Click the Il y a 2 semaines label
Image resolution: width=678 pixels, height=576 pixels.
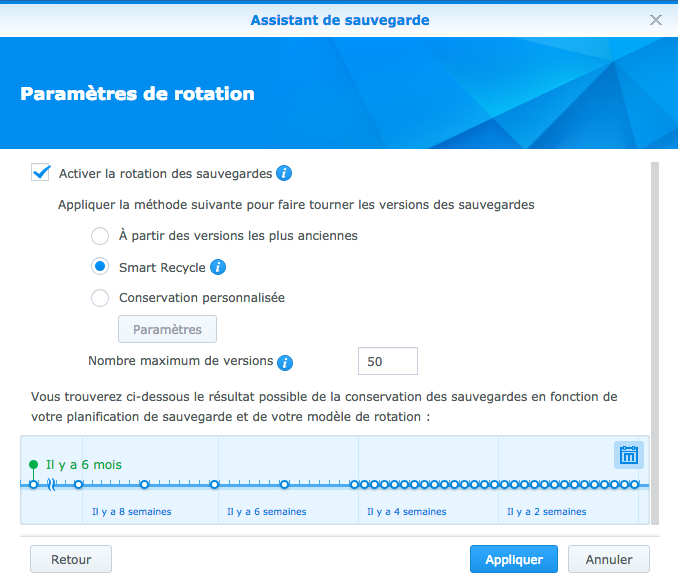pyautogui.click(x=547, y=512)
